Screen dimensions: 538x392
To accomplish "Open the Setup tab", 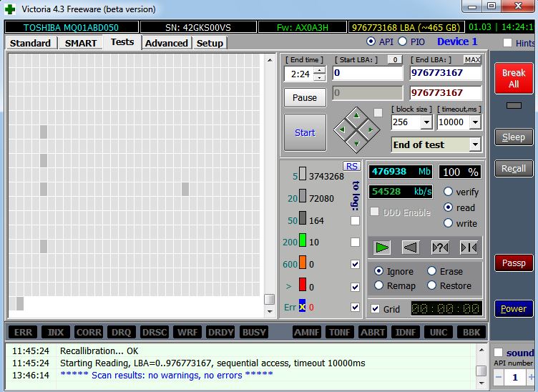I will coord(210,43).
